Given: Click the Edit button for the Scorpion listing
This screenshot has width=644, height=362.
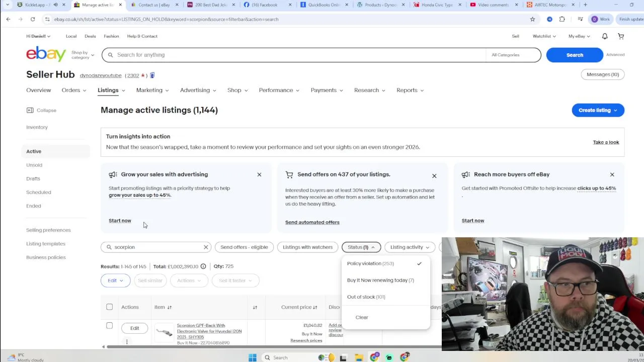Looking at the screenshot, I should coord(134,328).
